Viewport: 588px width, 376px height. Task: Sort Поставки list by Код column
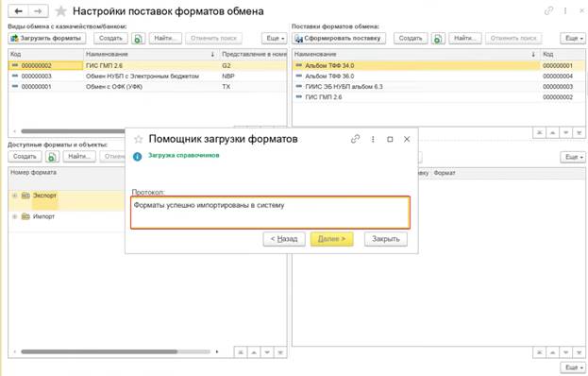[563, 55]
